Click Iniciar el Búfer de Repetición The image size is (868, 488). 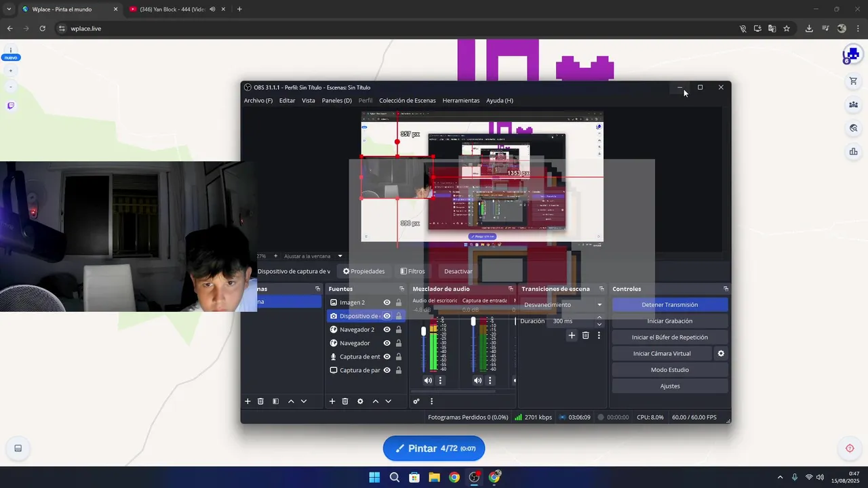(670, 338)
